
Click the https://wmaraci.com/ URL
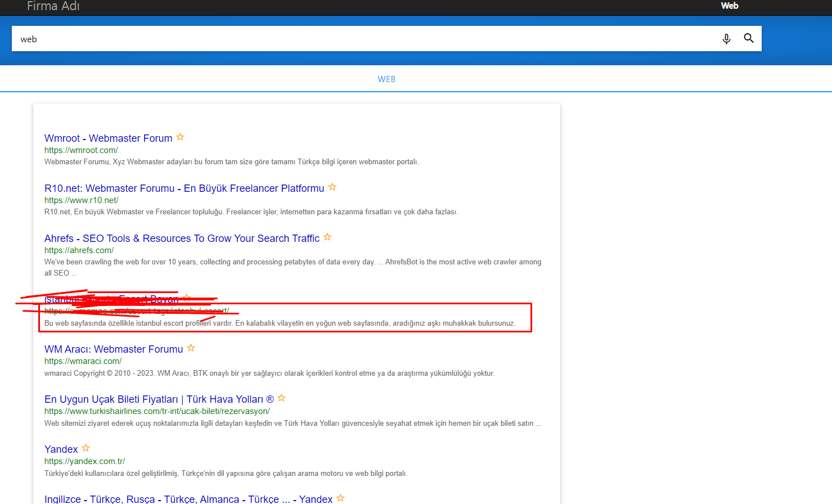83,361
